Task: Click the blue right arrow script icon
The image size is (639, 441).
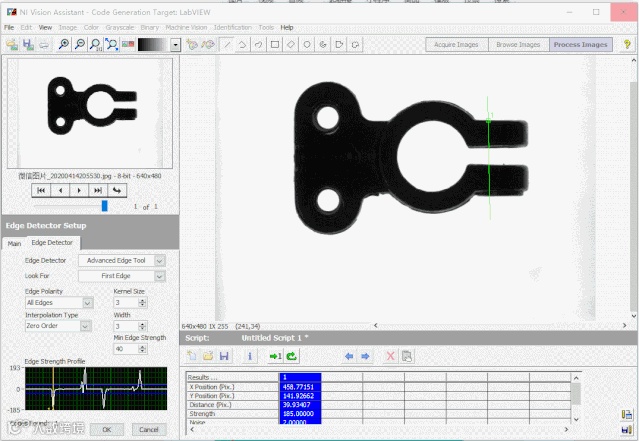Action: pyautogui.click(x=366, y=356)
